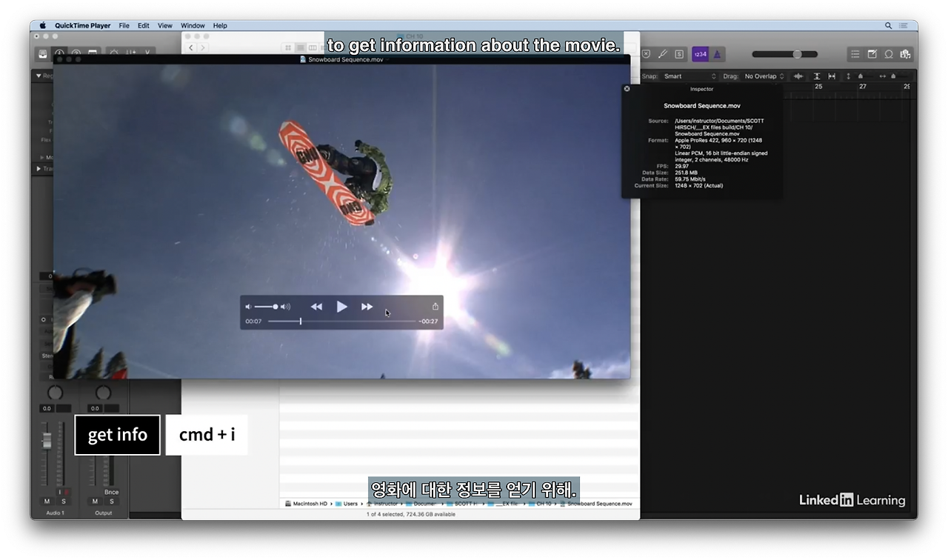Rewind the QuickTime movie
The height and width of the screenshot is (560, 948).
pos(316,307)
